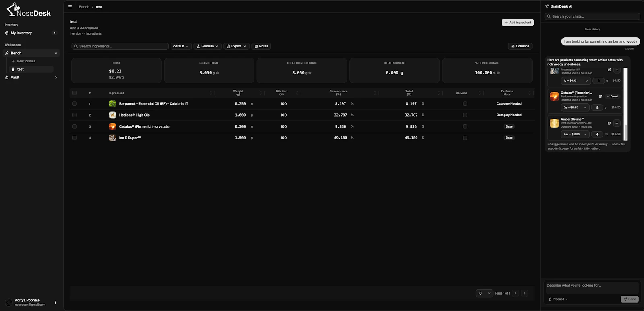Open the Formula dropdown menu

click(207, 46)
